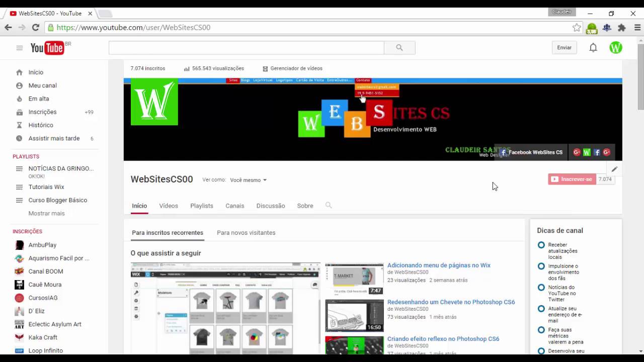The height and width of the screenshot is (362, 644).
Task: Play the large featured Wix video
Action: tap(225, 308)
